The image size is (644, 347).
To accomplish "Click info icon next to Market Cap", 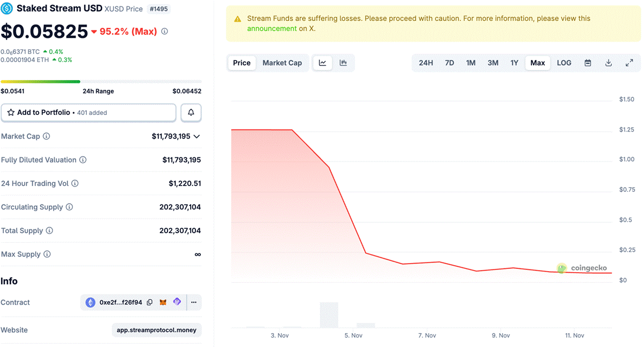I will (x=47, y=136).
